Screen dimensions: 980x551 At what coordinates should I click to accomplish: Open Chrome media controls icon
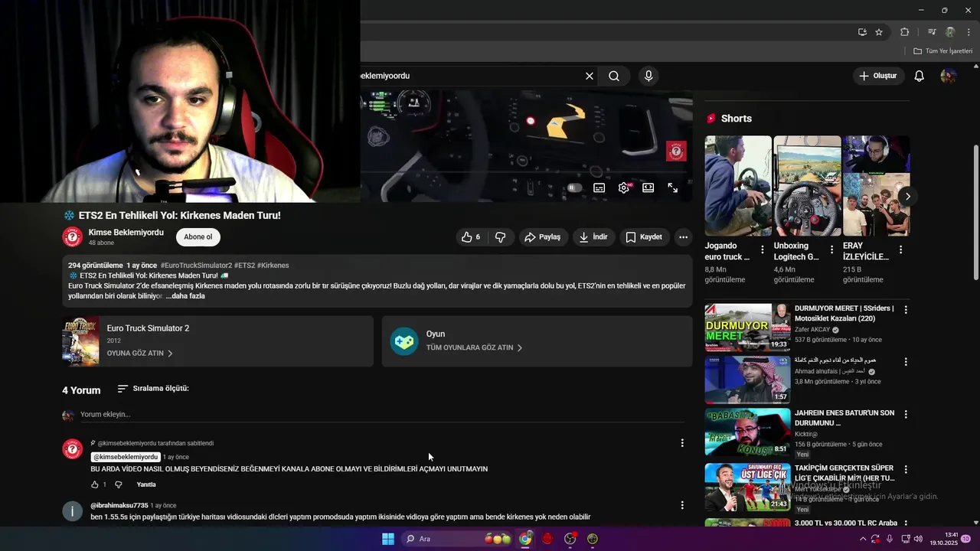tap(932, 32)
